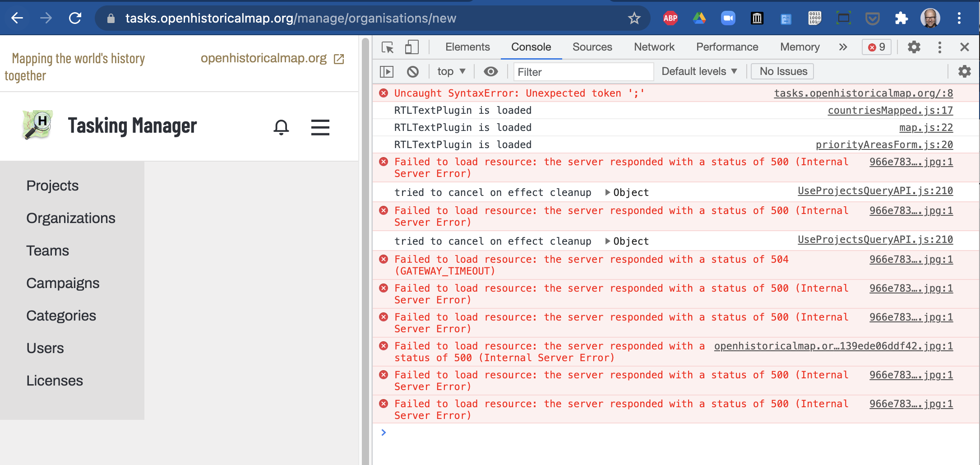Expand the Object logged at UseProjectsQueryAPI.js:210
Screen dimensions: 980x465
[x=608, y=192]
